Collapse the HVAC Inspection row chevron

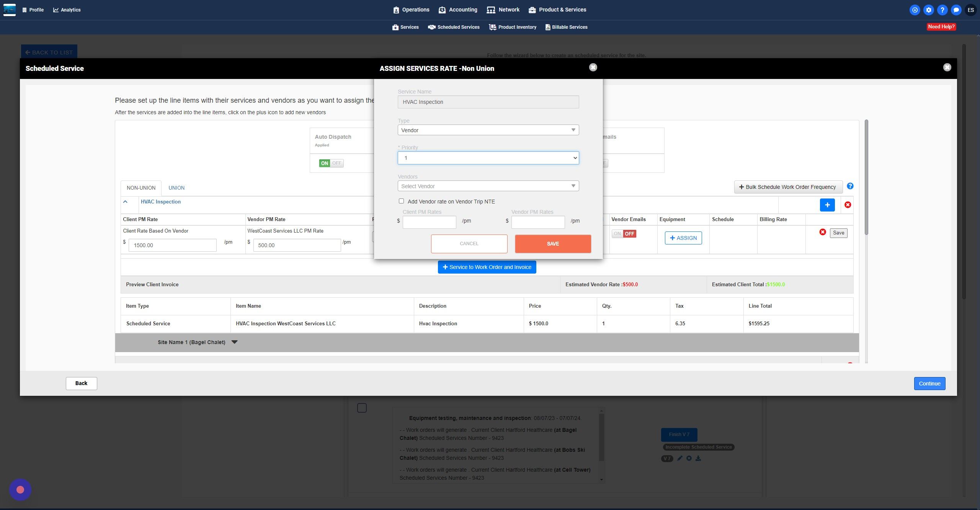tap(125, 202)
